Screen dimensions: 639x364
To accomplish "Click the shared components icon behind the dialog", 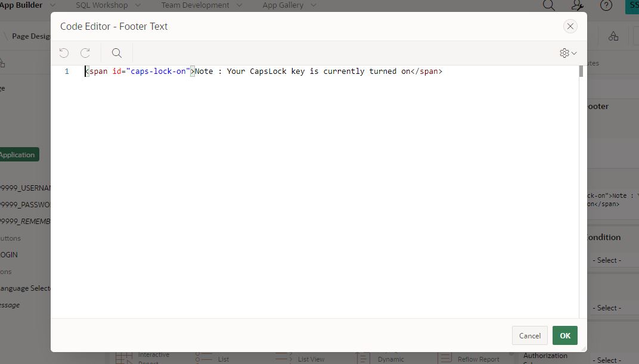I will [613, 36].
